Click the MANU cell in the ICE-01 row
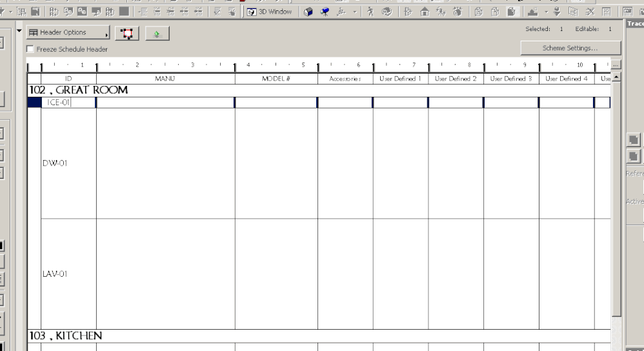The height and width of the screenshot is (351, 644). [165, 103]
